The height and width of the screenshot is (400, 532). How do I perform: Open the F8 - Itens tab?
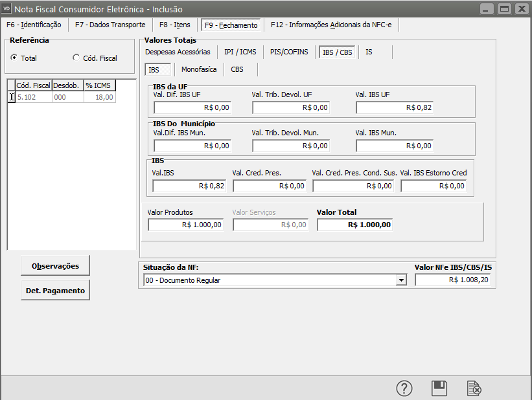coord(175,25)
